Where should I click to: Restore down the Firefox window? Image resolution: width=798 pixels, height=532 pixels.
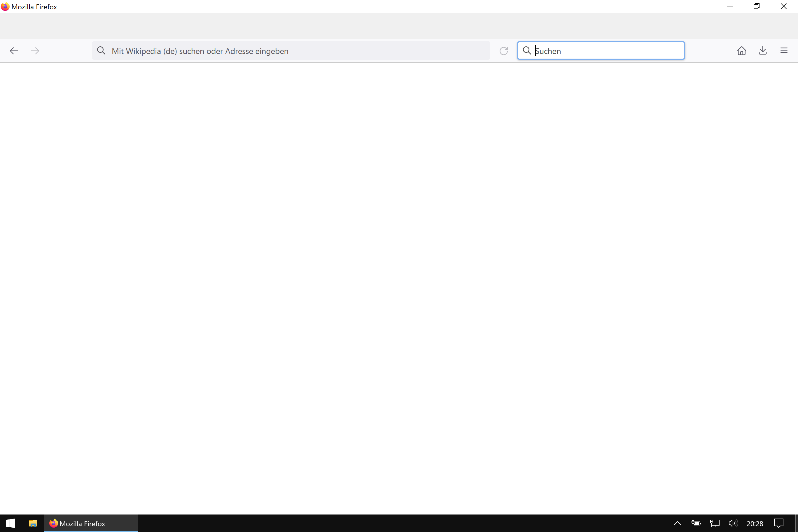(x=756, y=6)
